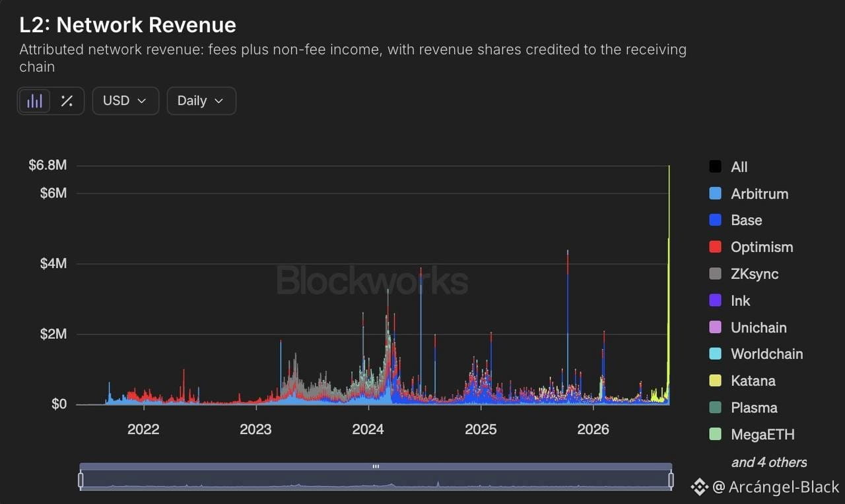The width and height of the screenshot is (845, 504).
Task: Toggle Optimism series in legend
Action: (x=751, y=247)
